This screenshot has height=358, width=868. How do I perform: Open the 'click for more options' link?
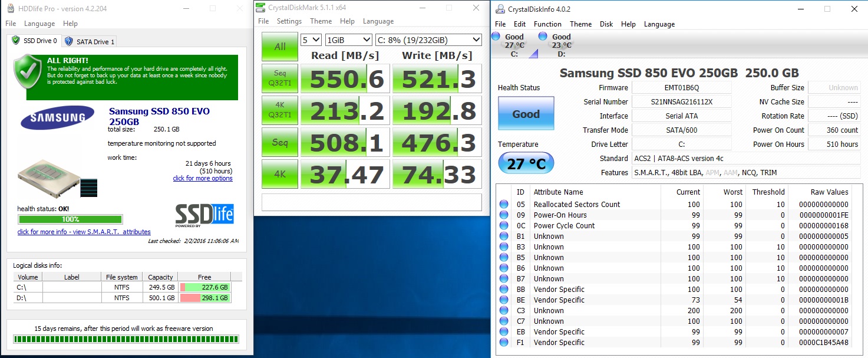click(x=203, y=178)
